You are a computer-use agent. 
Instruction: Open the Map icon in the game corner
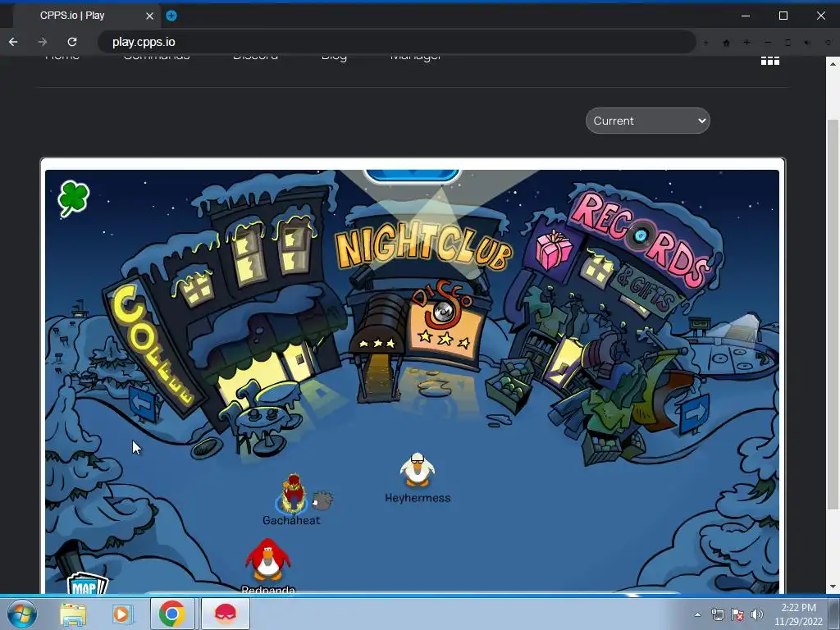[87, 584]
